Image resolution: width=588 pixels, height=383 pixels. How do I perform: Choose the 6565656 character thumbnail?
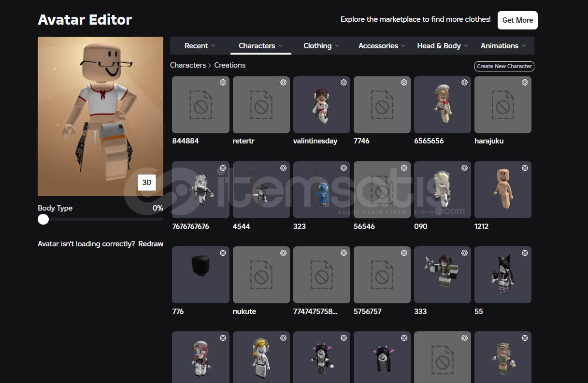[443, 105]
